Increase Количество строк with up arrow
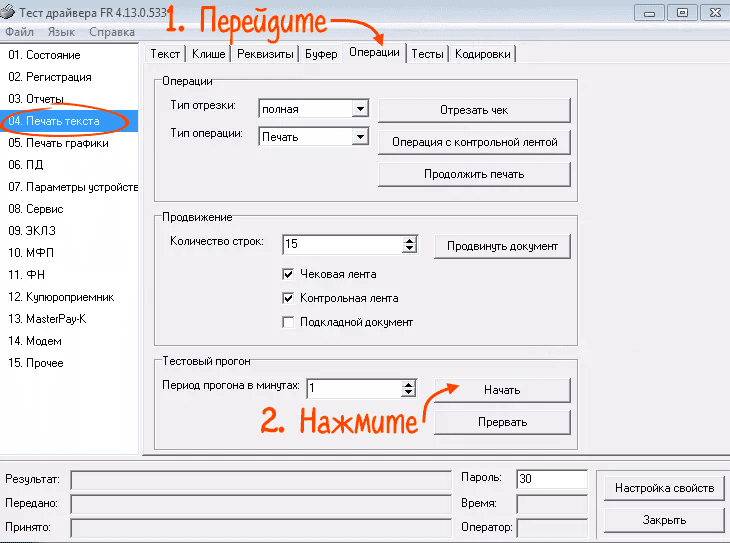The width and height of the screenshot is (730, 543). click(x=409, y=240)
